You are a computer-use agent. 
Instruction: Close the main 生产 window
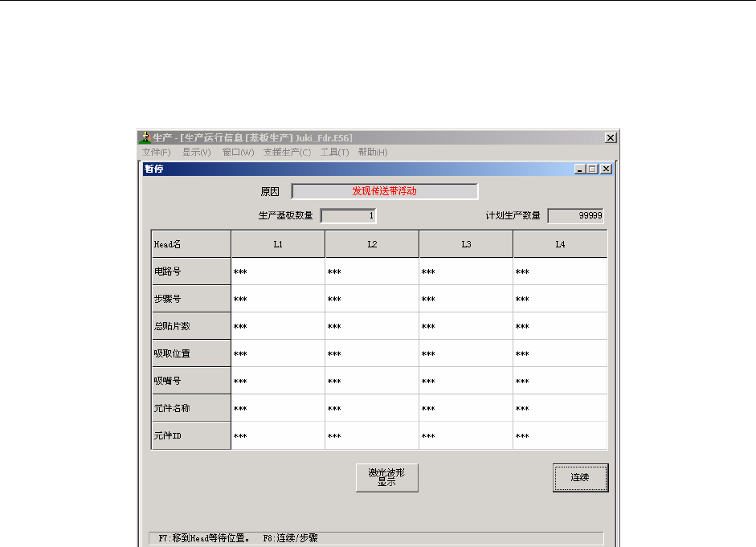pos(611,138)
